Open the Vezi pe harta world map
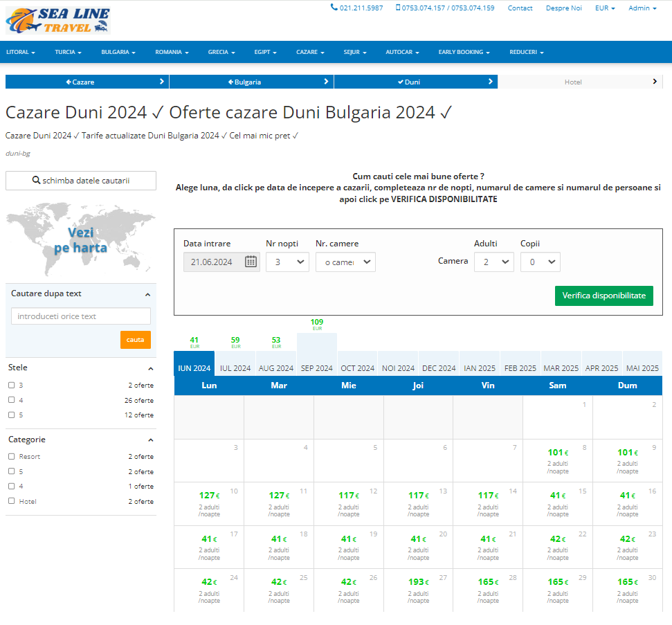This screenshot has height=625, width=672. [80, 239]
